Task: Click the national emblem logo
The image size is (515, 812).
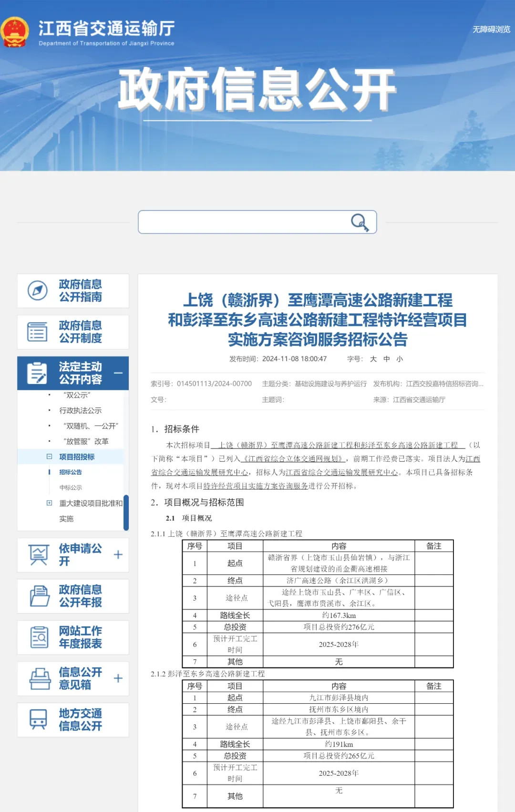Action: (x=15, y=32)
